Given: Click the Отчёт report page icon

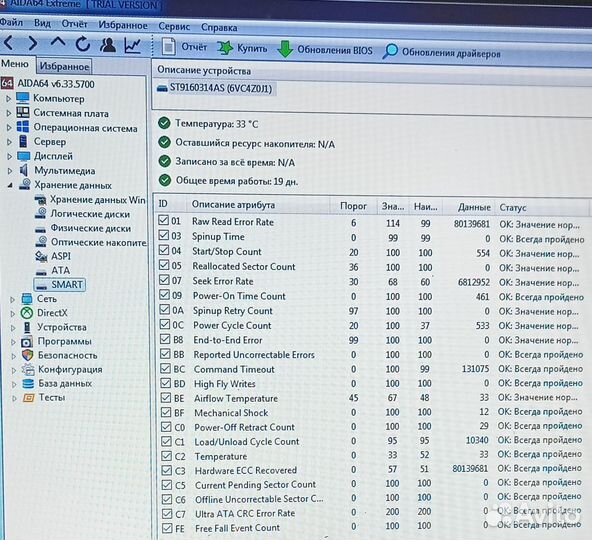Looking at the screenshot, I should (168, 47).
